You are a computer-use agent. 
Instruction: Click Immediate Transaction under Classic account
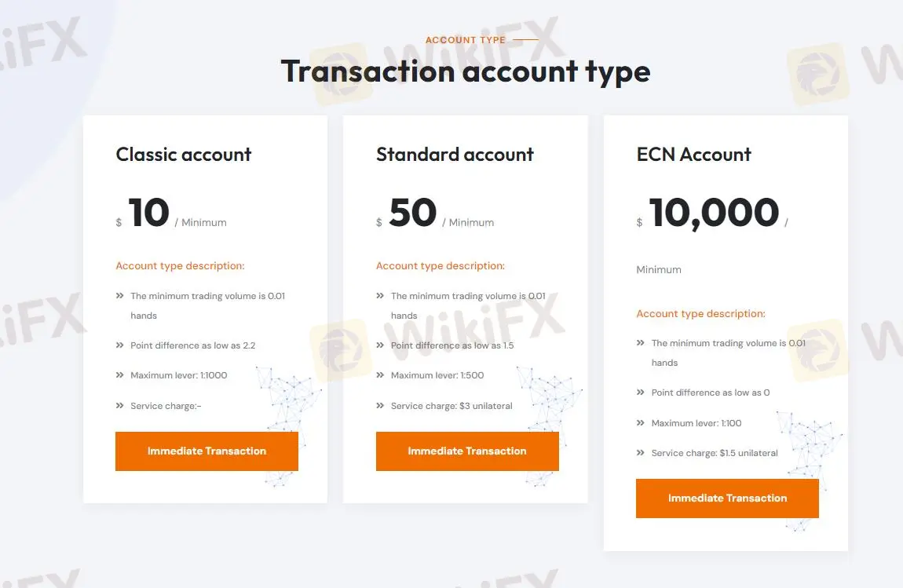point(207,451)
